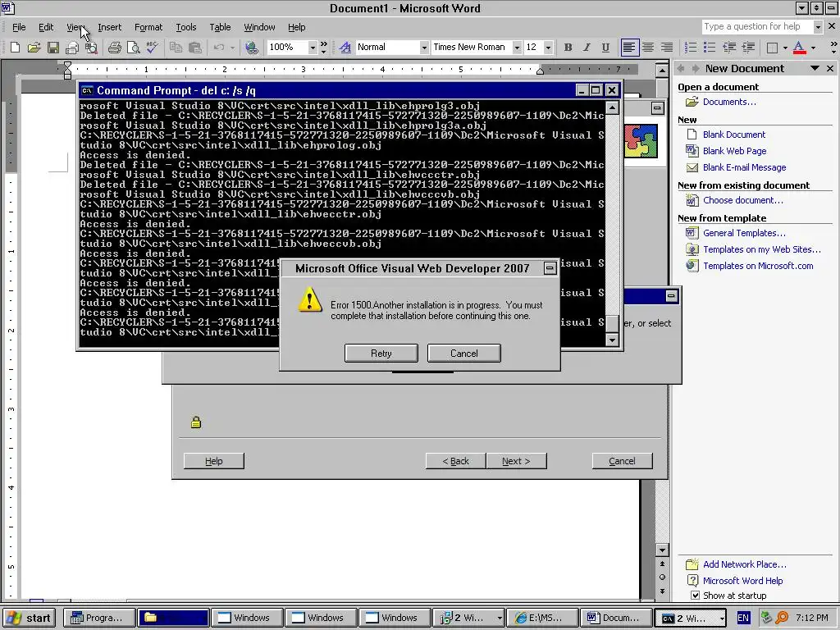The height and width of the screenshot is (630, 840).
Task: Click Word vertical scrollbar up arrow
Action: tap(662, 71)
